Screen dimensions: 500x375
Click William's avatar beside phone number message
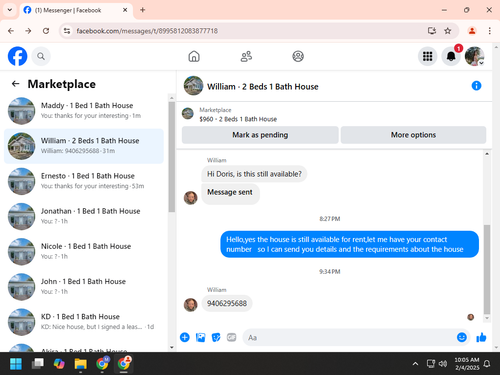coord(191,304)
